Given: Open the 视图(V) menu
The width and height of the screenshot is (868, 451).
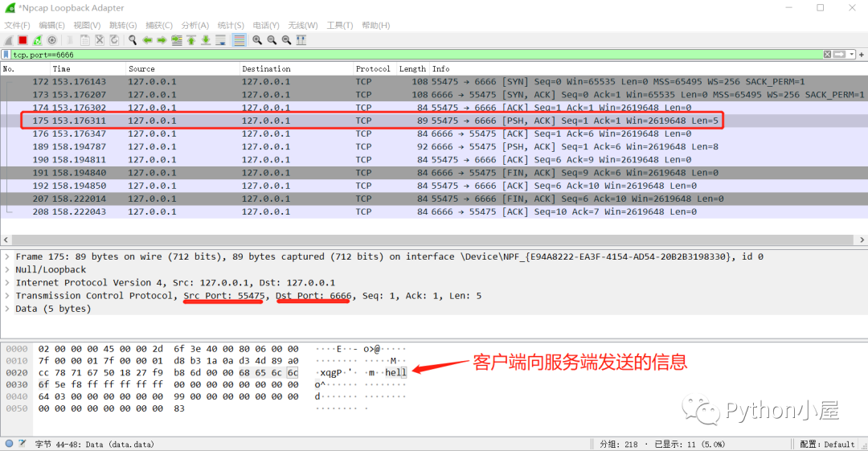Looking at the screenshot, I should tap(87, 26).
